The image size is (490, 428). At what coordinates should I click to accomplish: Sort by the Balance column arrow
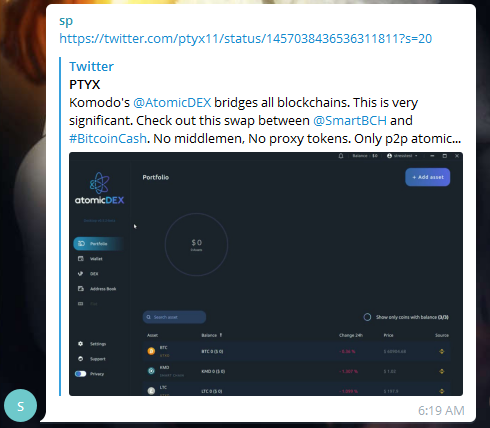221,335
